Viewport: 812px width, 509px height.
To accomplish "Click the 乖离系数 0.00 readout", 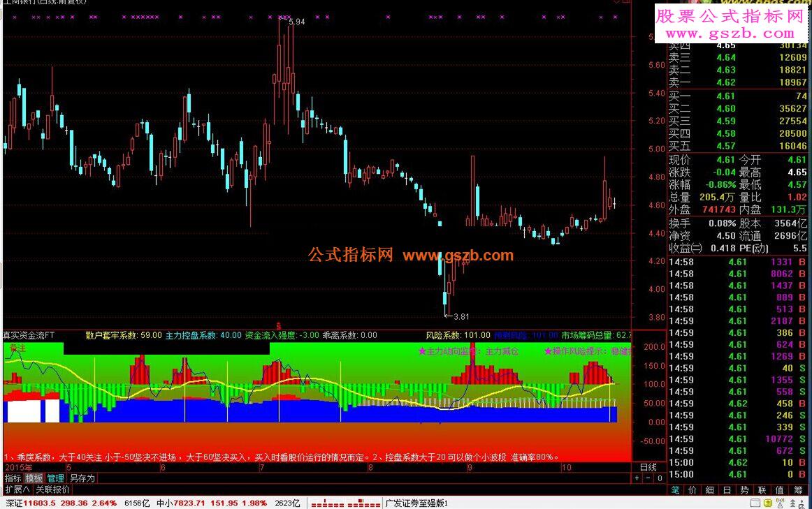I will coord(350,335).
